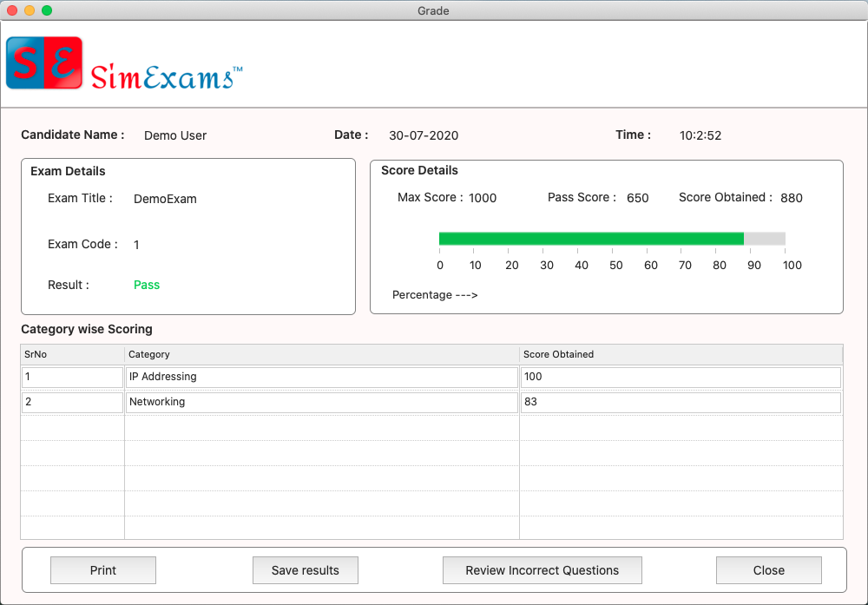Image resolution: width=868 pixels, height=605 pixels.
Task: Click the Close button
Action: [x=768, y=570]
